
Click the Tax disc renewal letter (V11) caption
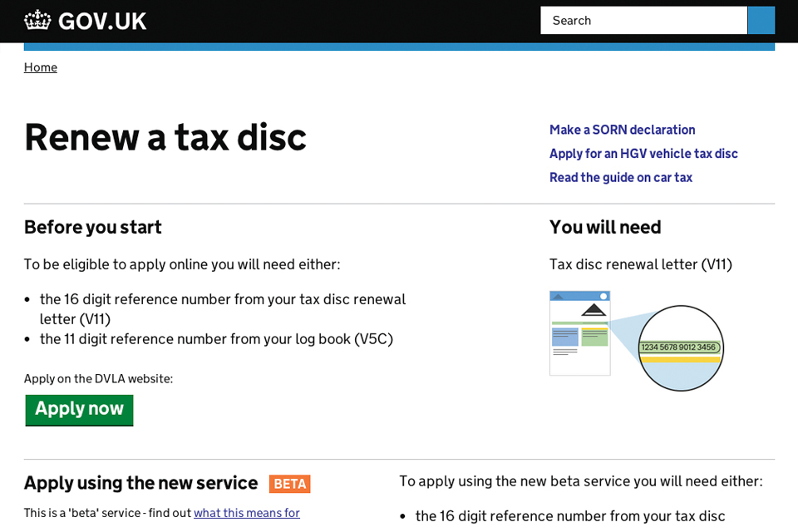[640, 264]
